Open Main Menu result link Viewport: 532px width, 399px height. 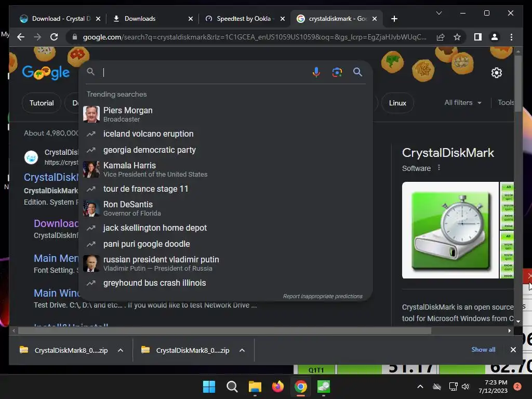56,258
